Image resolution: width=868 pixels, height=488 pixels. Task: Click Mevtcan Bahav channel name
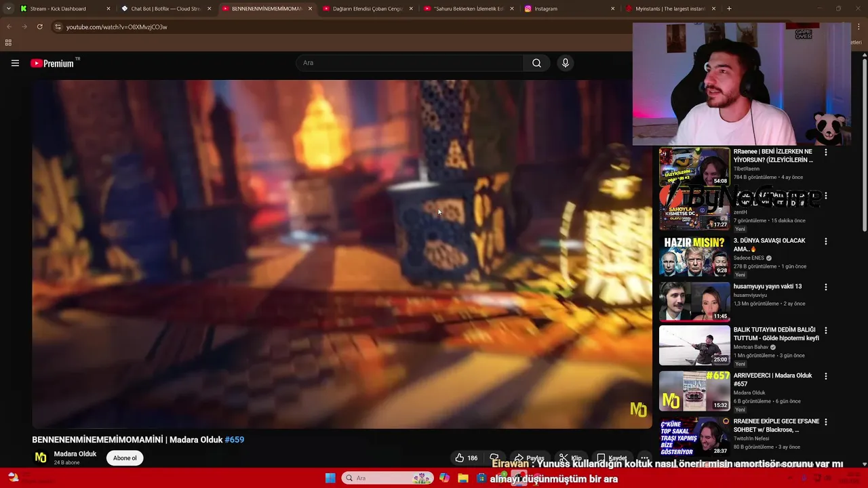[751, 347]
